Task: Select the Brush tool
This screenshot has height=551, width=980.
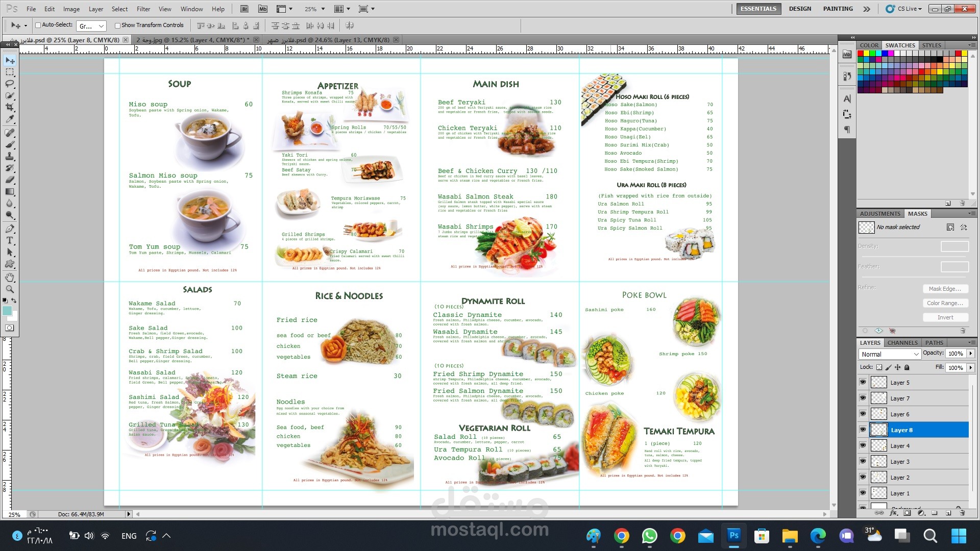Action: click(x=10, y=144)
